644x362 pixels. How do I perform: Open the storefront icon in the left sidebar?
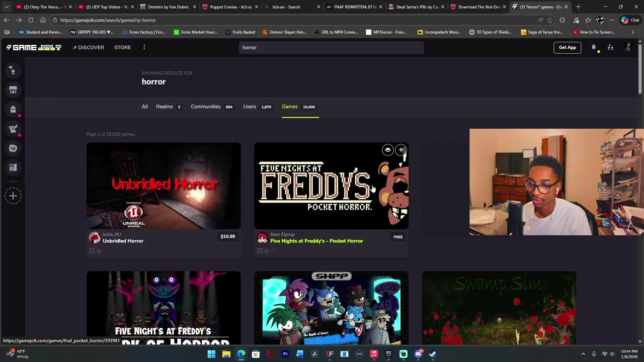click(x=13, y=90)
